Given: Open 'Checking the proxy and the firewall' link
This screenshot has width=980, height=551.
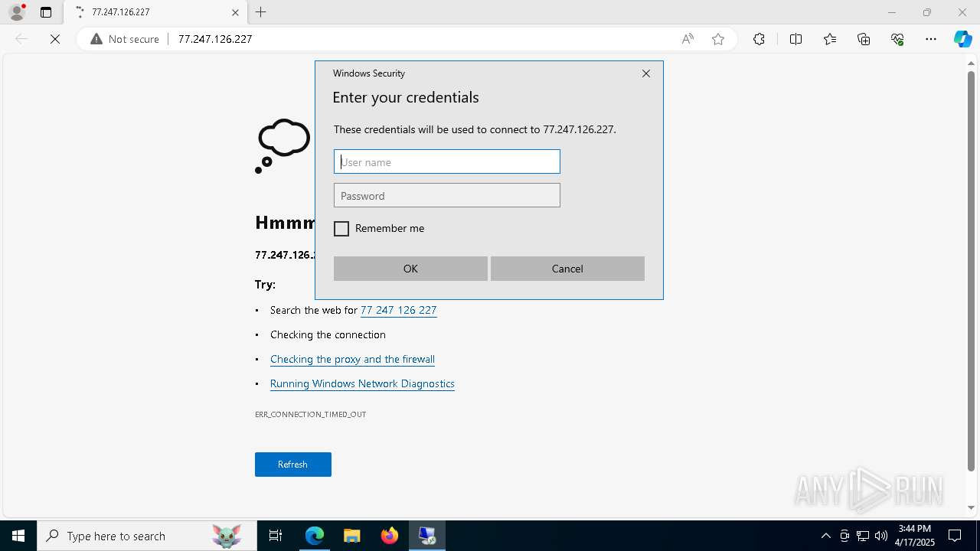Looking at the screenshot, I should click(x=352, y=359).
